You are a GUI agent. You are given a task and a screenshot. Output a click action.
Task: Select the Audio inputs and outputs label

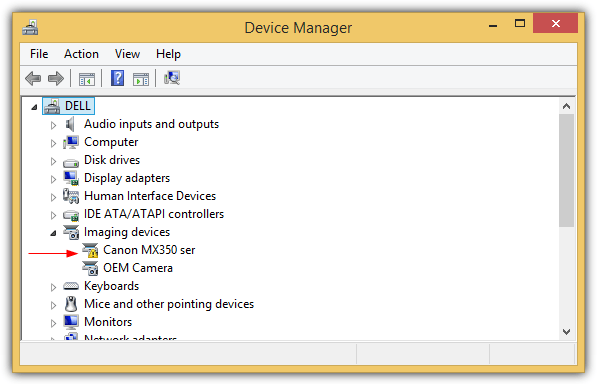tap(152, 124)
